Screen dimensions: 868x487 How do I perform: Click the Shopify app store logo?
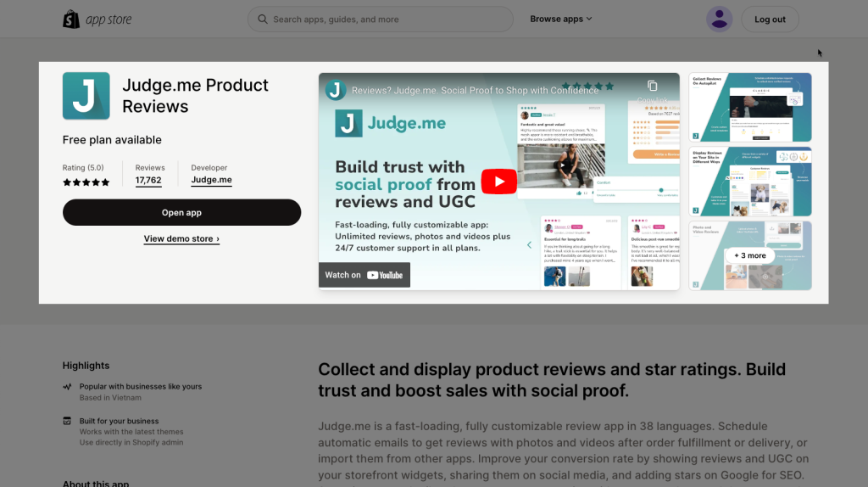tap(97, 20)
